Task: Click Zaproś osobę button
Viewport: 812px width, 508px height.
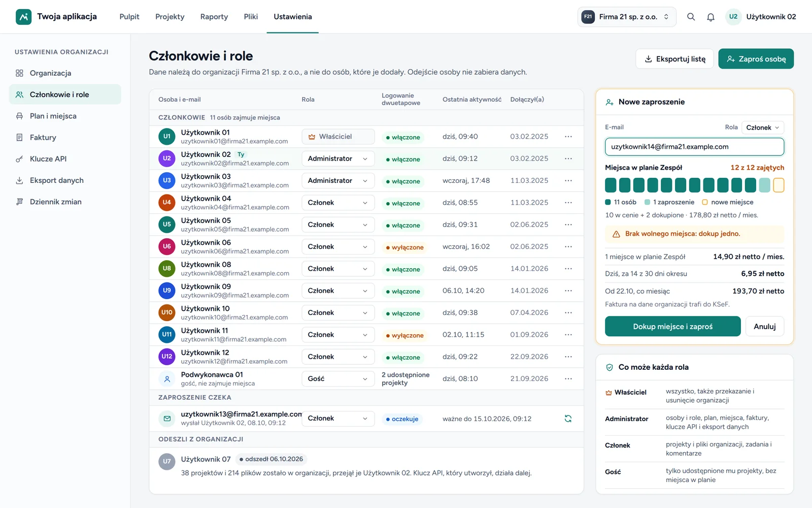Action: (x=756, y=59)
